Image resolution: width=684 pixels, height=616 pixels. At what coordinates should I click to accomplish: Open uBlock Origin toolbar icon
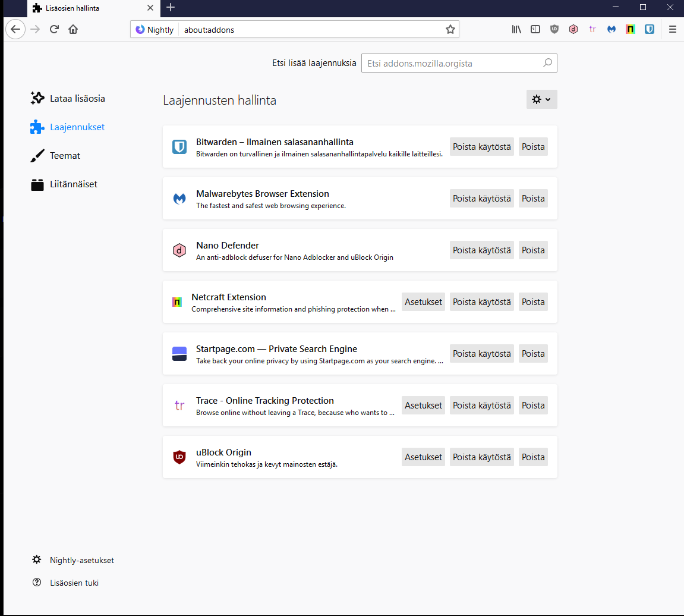554,29
